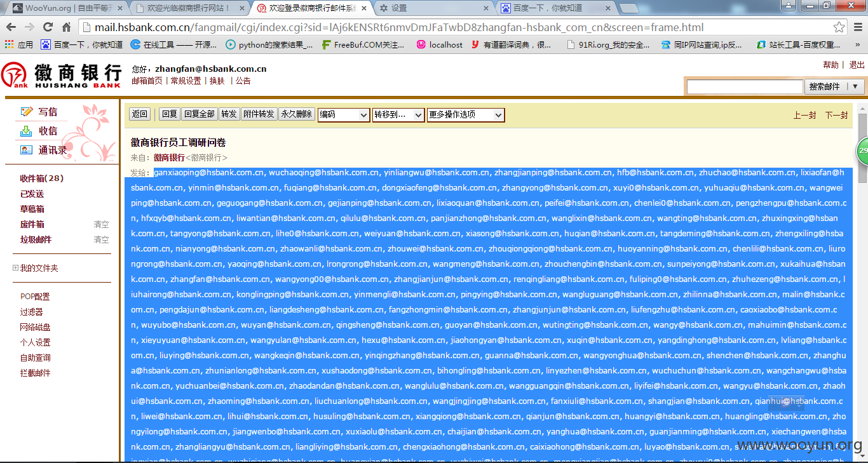Open the 过滤器 filter settings

click(31, 312)
